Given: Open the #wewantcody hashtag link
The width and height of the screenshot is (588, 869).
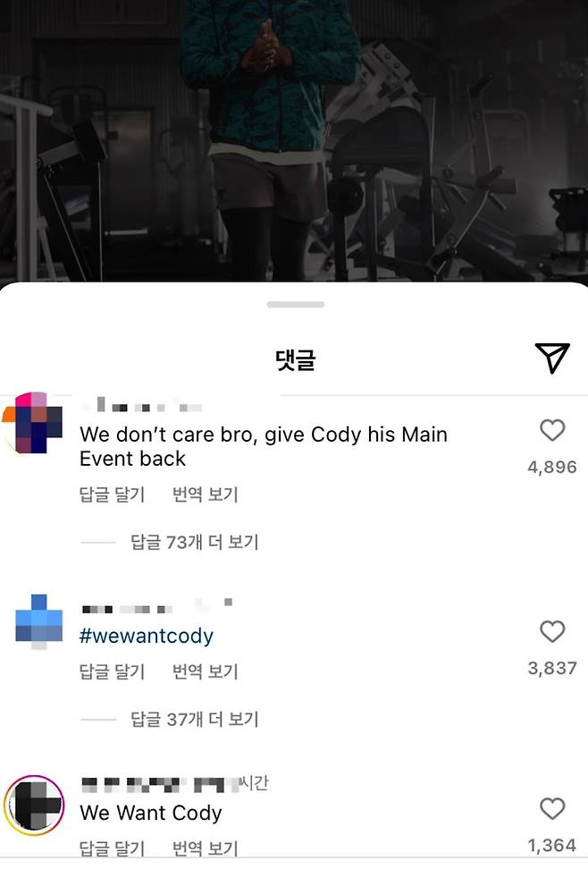Looking at the screenshot, I should click(x=147, y=636).
